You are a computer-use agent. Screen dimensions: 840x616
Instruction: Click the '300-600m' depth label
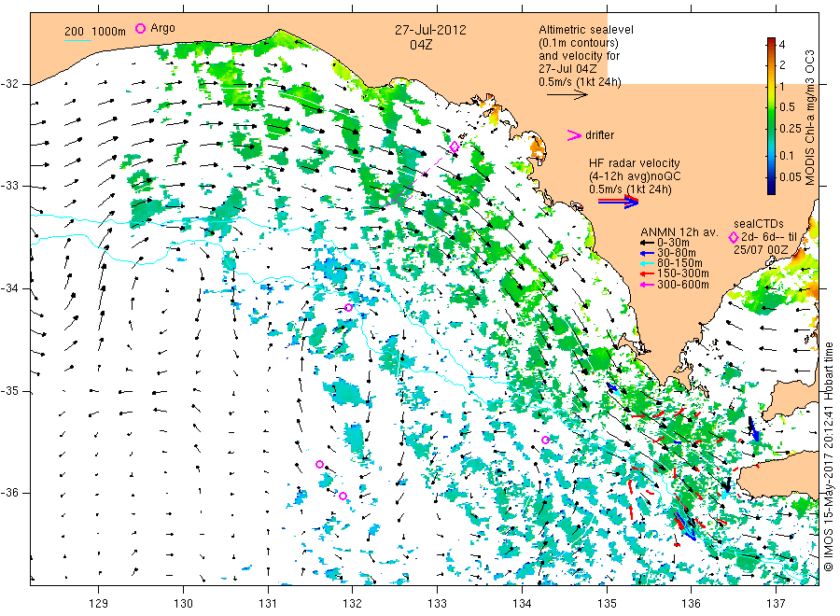(683, 285)
